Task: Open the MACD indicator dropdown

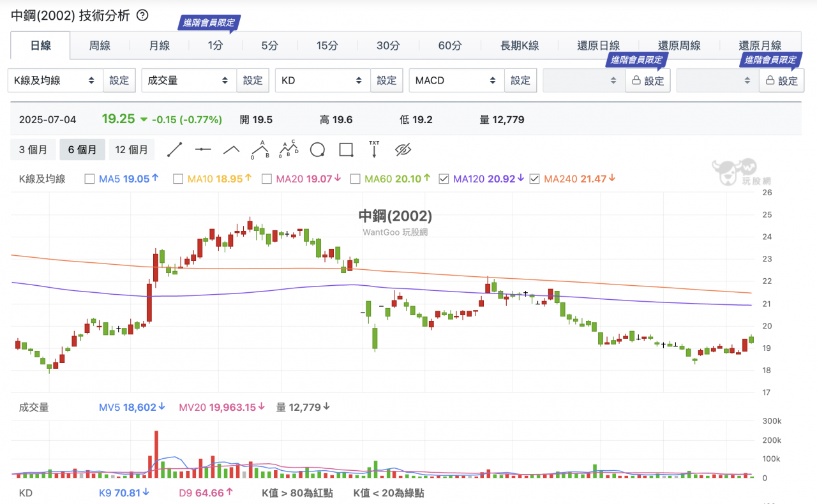Action: tap(456, 80)
